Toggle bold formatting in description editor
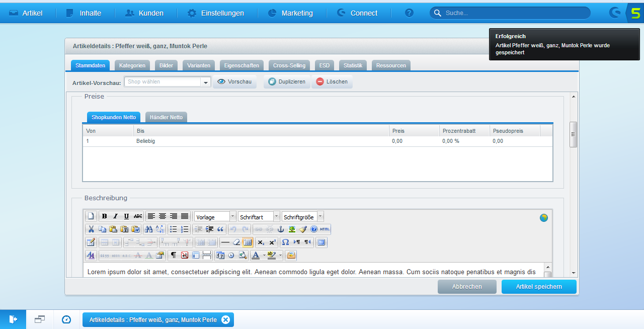The image size is (644, 329). click(105, 216)
